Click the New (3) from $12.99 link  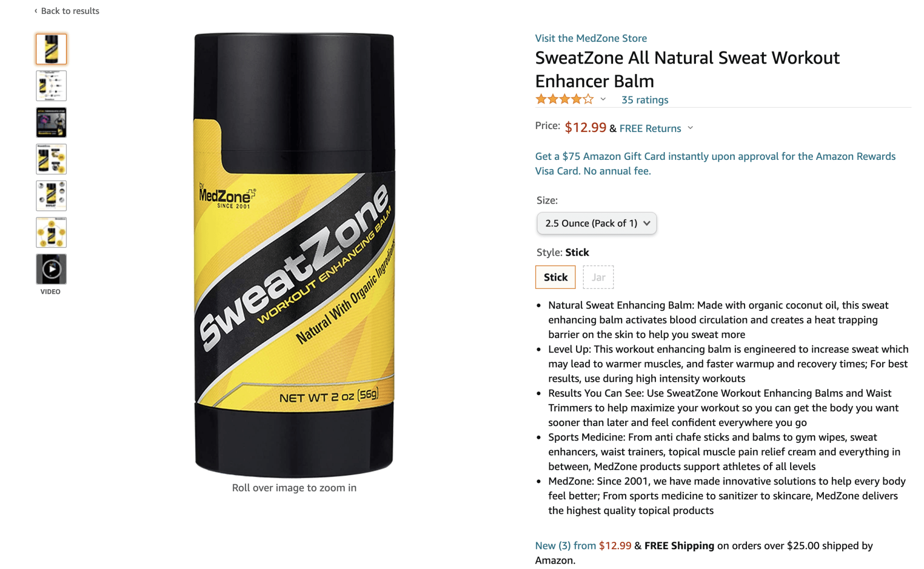pos(583,545)
